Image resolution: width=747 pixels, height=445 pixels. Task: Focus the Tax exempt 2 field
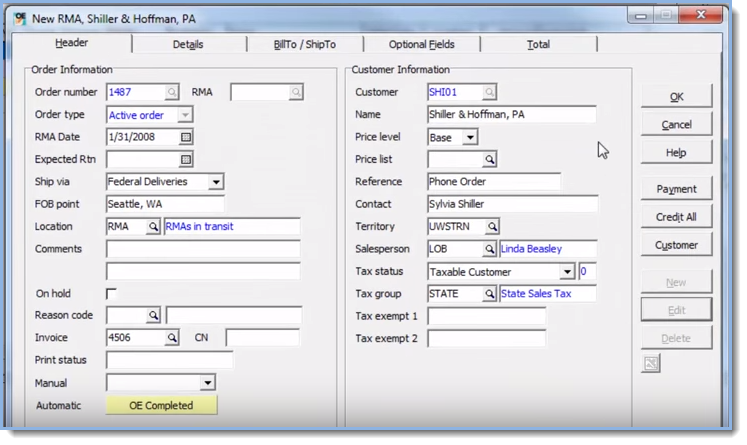(x=486, y=339)
